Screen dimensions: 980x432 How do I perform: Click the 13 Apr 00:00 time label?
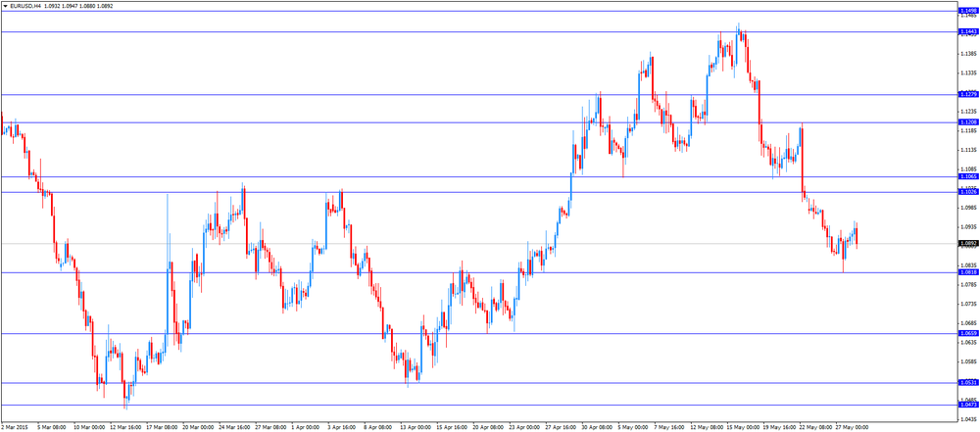pyautogui.click(x=416, y=428)
